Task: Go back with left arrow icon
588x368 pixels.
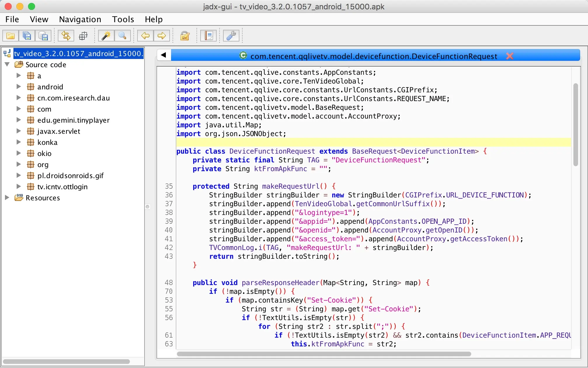Action: coord(145,36)
